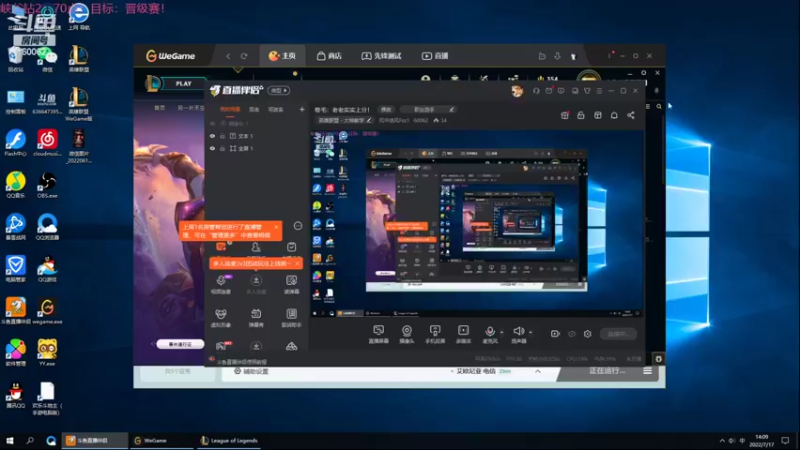
Task: Open streamer avatar profile in 直播伴侣
Action: click(x=517, y=91)
